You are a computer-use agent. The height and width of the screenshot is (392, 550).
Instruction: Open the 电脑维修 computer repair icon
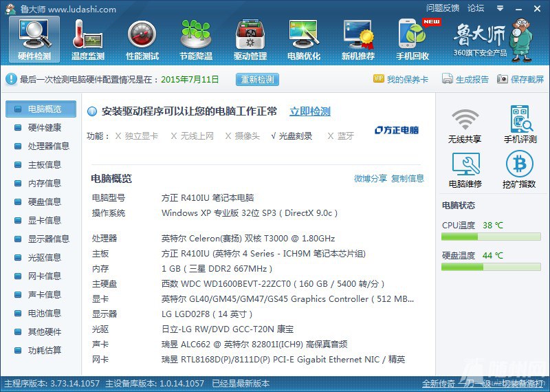click(x=465, y=170)
